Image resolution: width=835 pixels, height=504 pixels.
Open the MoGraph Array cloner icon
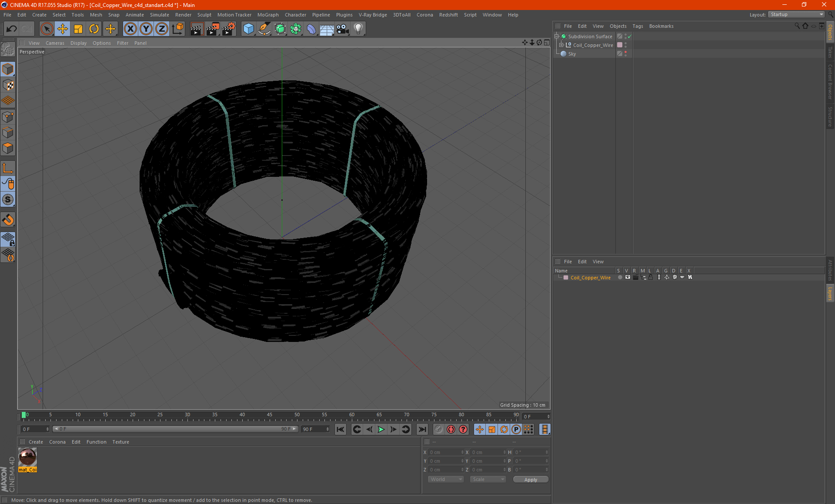tap(296, 29)
